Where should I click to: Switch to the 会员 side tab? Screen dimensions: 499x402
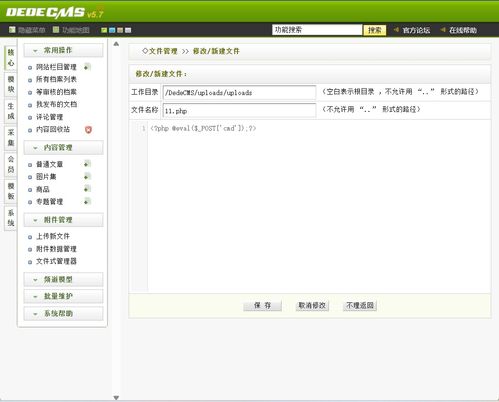point(11,164)
